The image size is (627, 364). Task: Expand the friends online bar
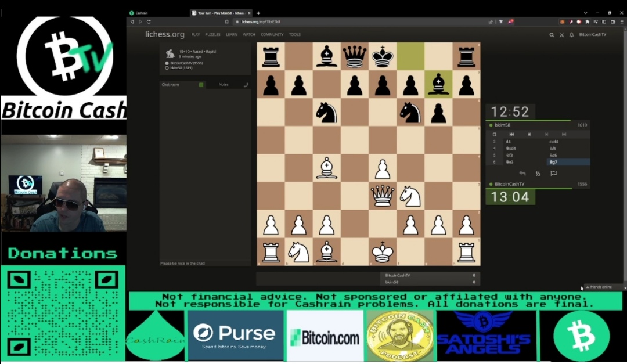click(604, 287)
